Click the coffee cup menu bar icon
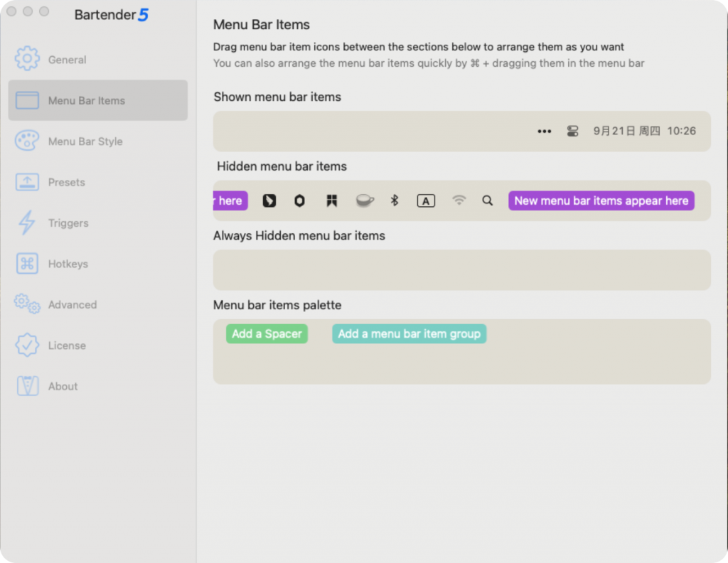The width and height of the screenshot is (728, 563). pos(365,200)
